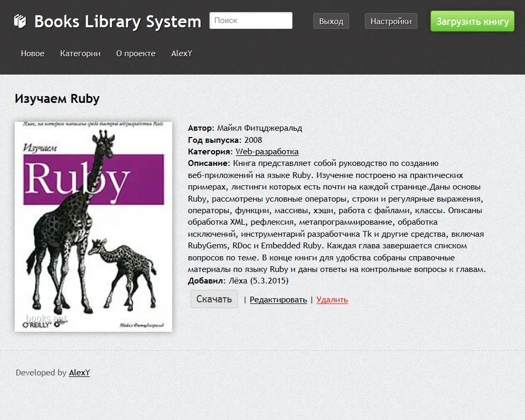This screenshot has height=420, width=525.
Task: Download the book with Скачать button
Action: 214,299
